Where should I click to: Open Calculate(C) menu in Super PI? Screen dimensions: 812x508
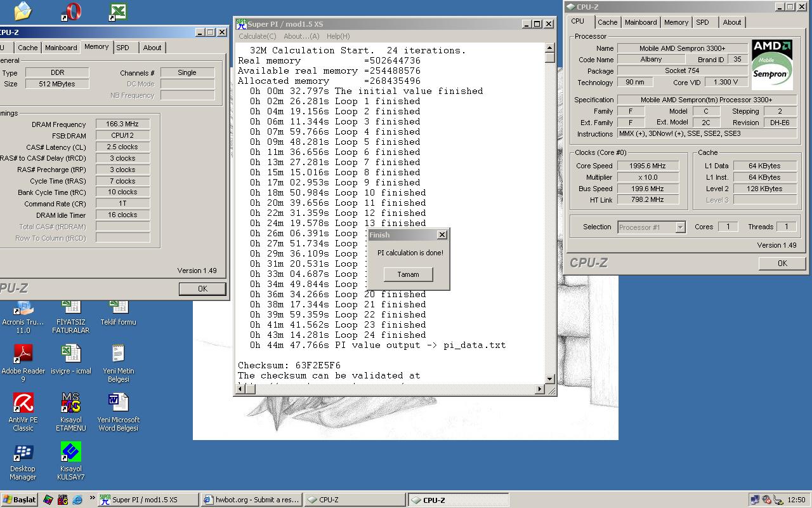pos(258,36)
